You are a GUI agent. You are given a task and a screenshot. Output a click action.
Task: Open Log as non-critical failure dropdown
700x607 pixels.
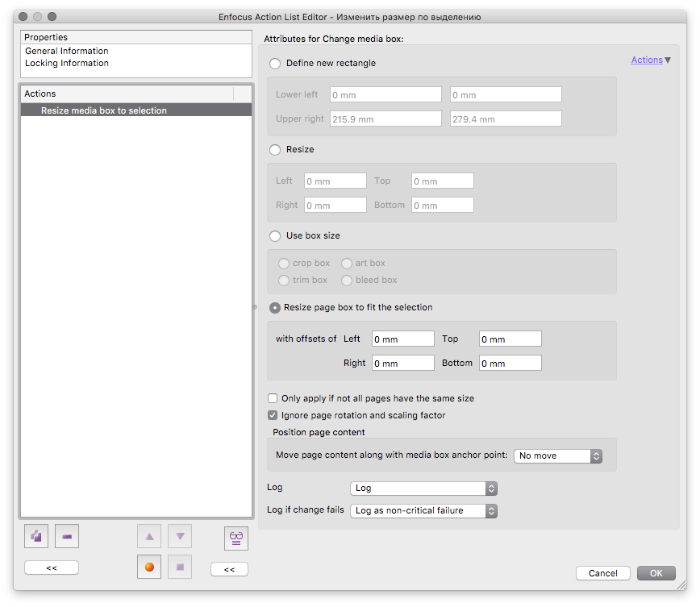point(423,510)
